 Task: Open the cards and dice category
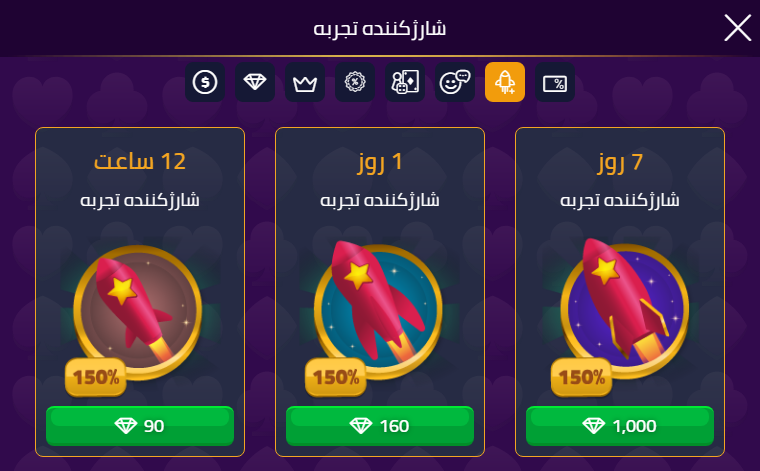click(x=405, y=82)
